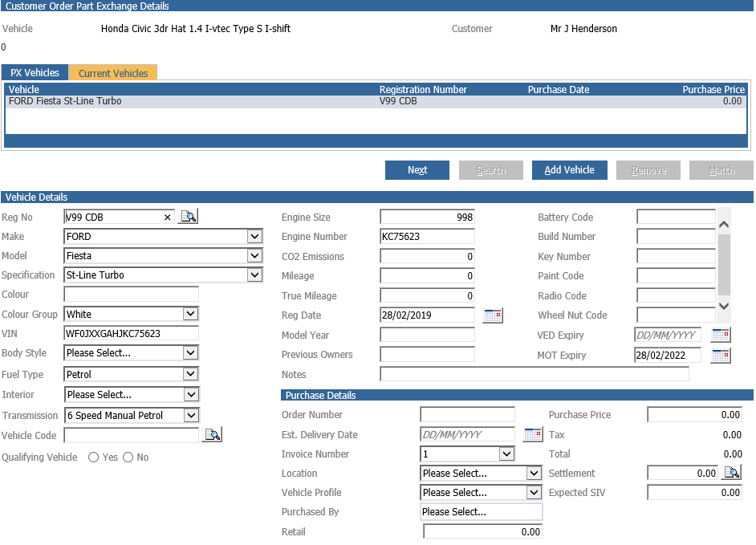Open the Vehicle Code lookup icon
The height and width of the screenshot is (545, 756).
click(x=212, y=434)
